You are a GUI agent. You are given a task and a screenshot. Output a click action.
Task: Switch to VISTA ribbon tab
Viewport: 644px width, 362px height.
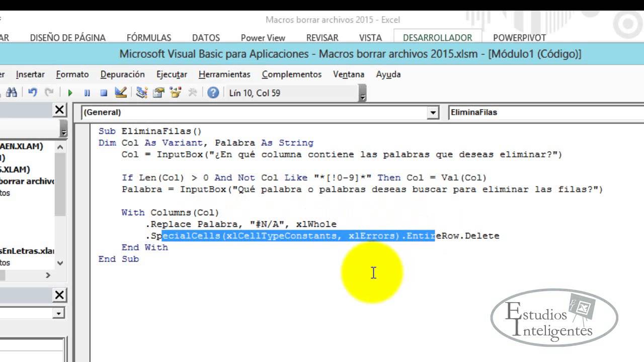tap(370, 38)
